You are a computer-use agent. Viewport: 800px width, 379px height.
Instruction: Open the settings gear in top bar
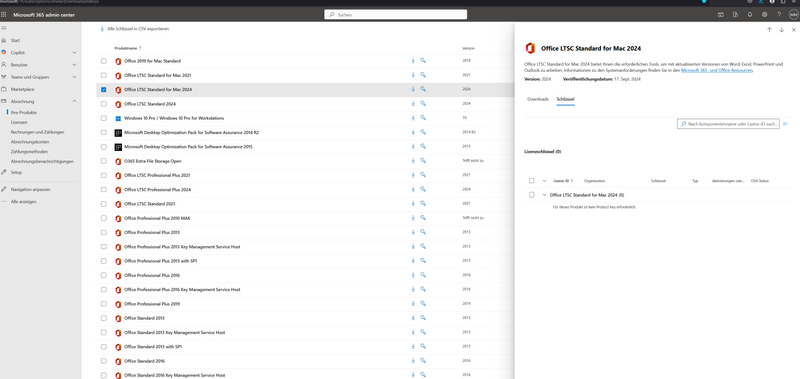(x=764, y=15)
